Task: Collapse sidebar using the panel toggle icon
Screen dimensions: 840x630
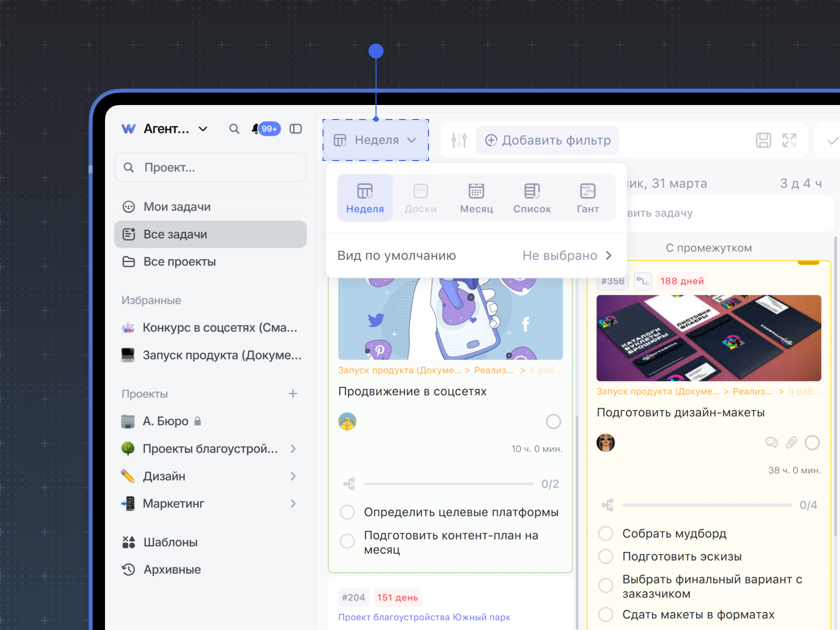Action: [x=296, y=129]
